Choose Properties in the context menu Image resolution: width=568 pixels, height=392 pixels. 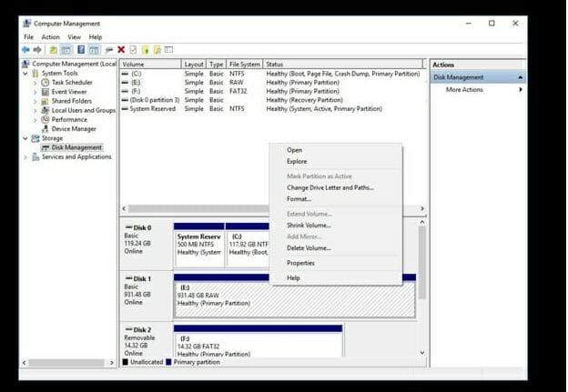pyautogui.click(x=336, y=263)
